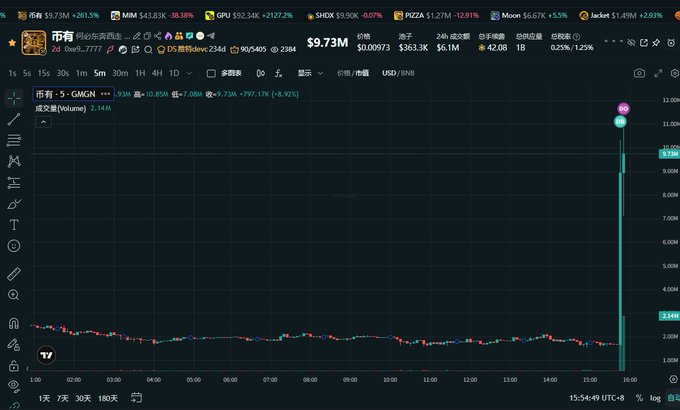Switch chart interval to 1s
Screen dimensions: 680x410
click(12, 73)
